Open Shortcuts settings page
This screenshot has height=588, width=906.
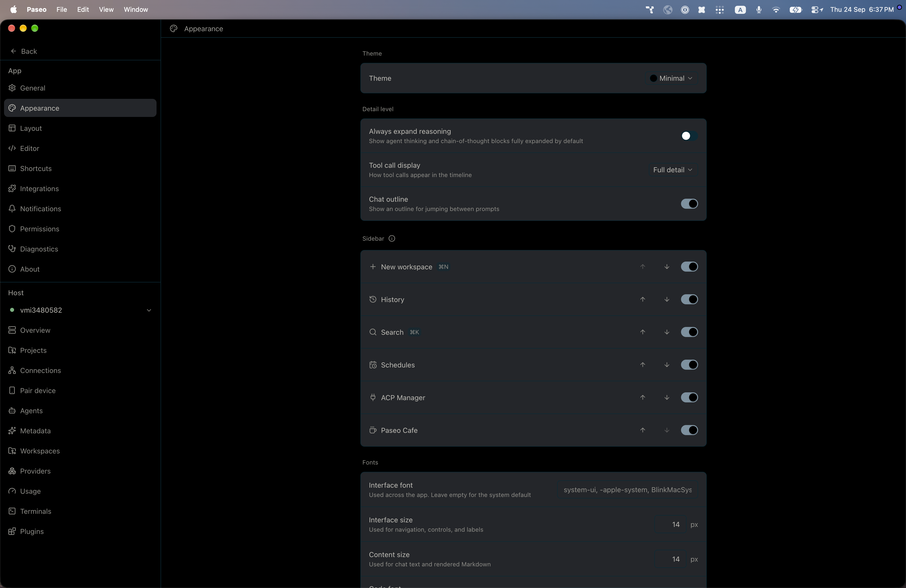click(80, 169)
